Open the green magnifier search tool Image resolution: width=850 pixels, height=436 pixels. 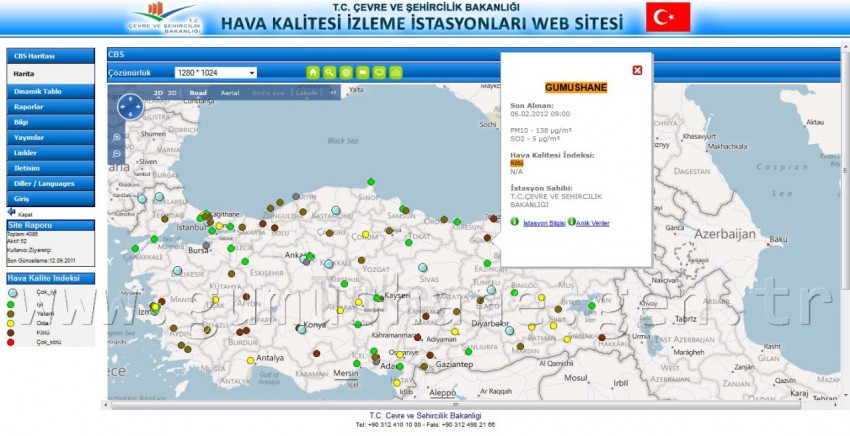pyautogui.click(x=329, y=73)
